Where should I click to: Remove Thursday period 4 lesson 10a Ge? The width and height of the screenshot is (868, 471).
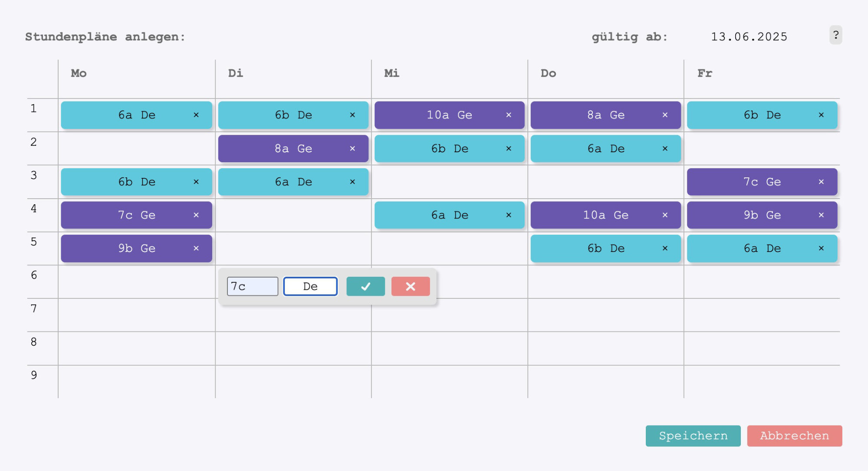point(665,215)
